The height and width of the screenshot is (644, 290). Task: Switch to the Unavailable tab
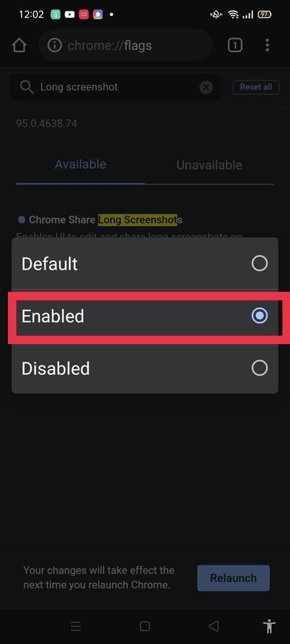(209, 165)
